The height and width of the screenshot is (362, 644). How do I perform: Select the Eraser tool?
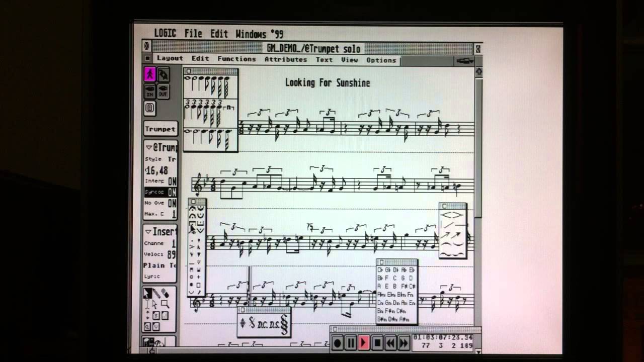165,293
